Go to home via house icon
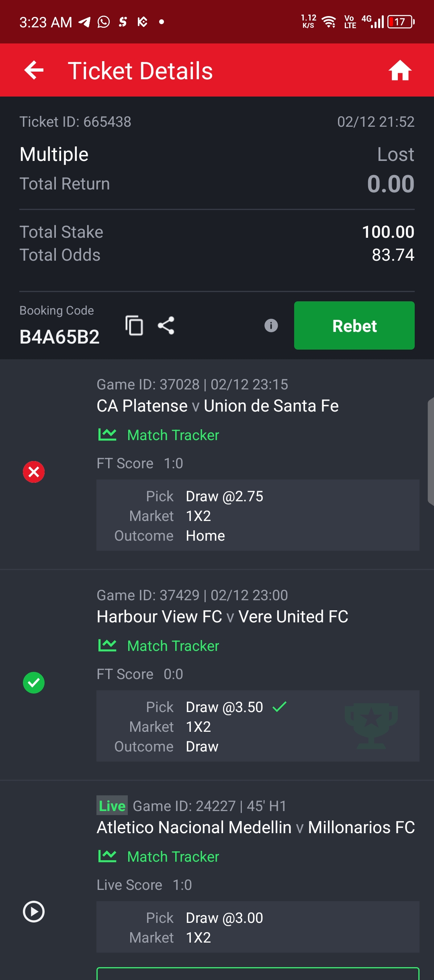 point(400,70)
